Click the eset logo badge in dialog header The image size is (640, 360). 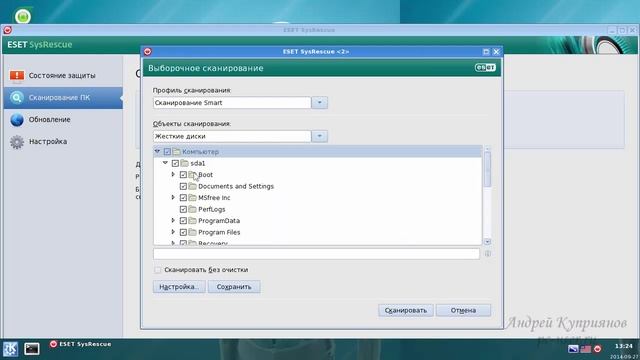485,67
